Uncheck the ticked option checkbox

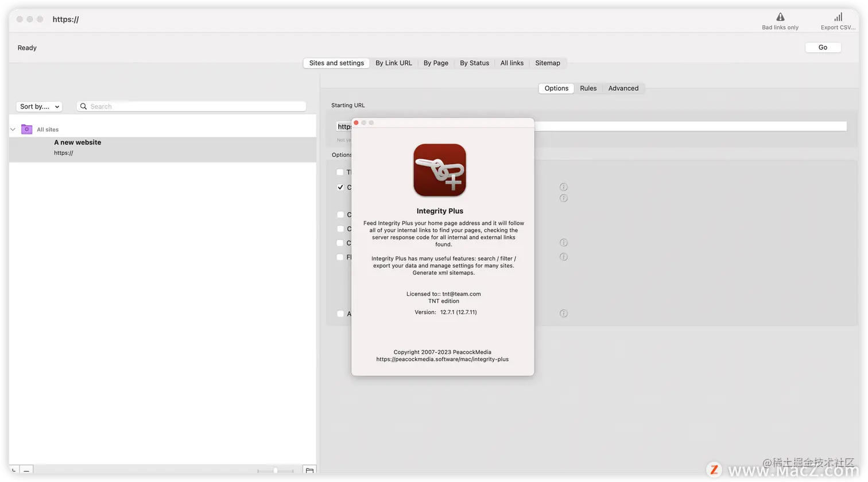(x=340, y=187)
